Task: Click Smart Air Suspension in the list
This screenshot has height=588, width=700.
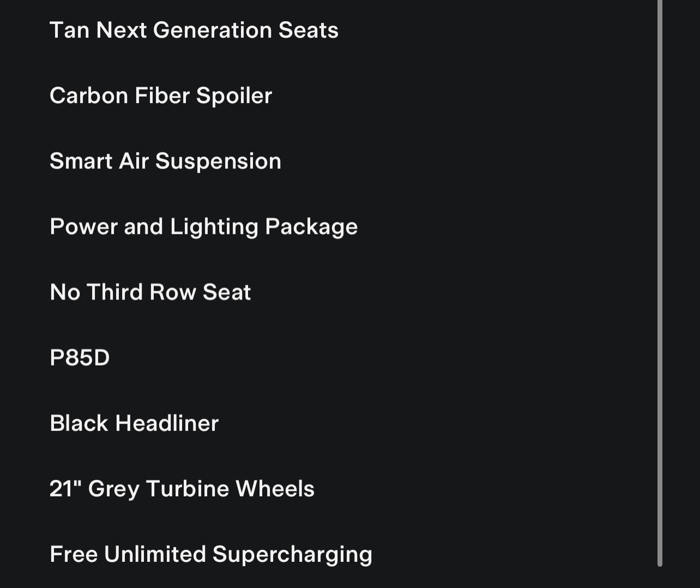Action: 165,161
